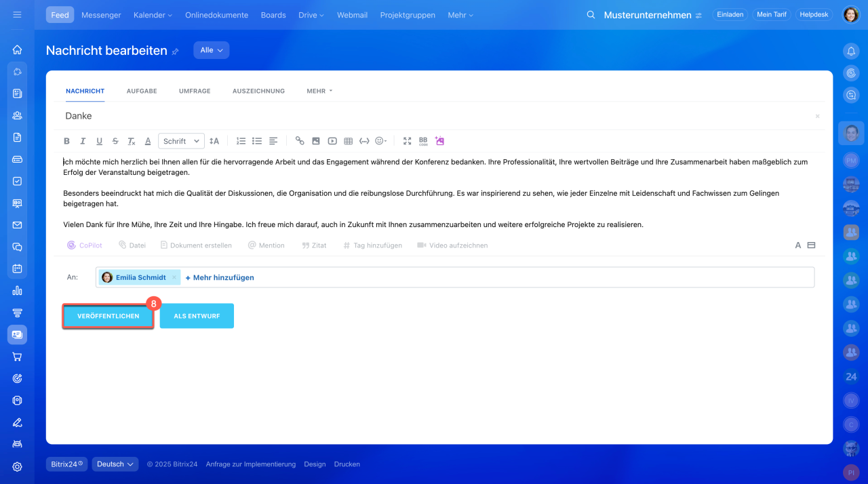Open the Alle filter dropdown
The image size is (868, 484).
point(212,50)
